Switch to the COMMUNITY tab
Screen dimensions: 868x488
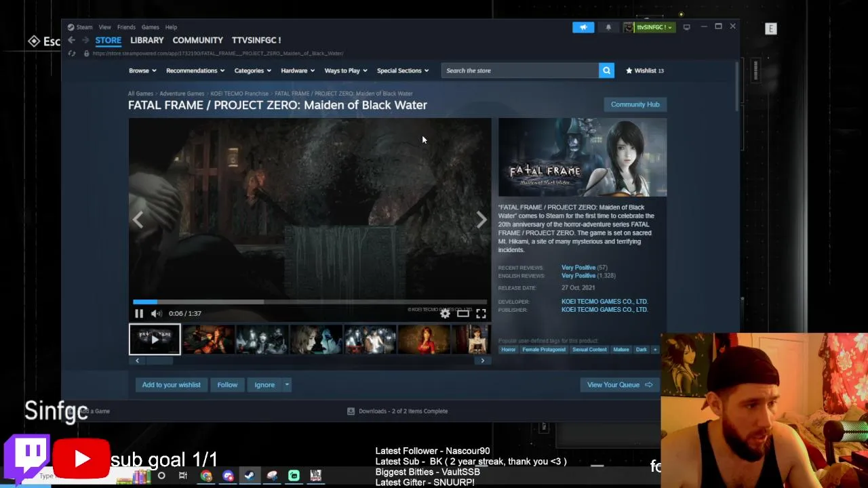pos(197,40)
